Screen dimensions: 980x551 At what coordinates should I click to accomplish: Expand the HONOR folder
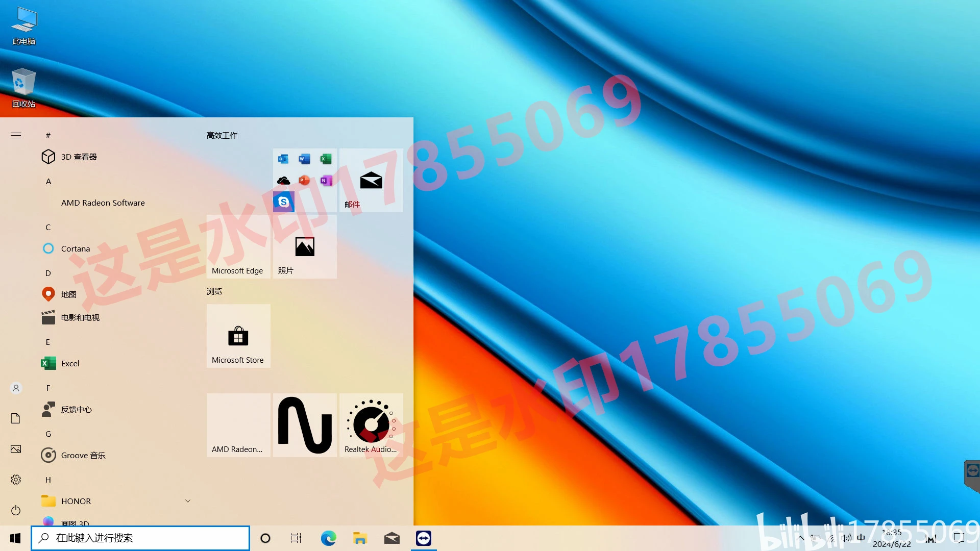116,501
